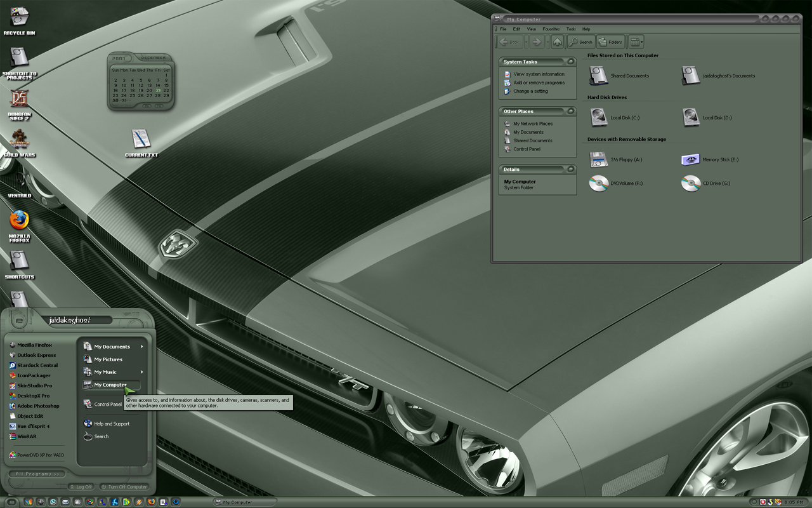The image size is (812, 508).
Task: Click the Forward arrow toolbar button
Action: pyautogui.click(x=537, y=42)
